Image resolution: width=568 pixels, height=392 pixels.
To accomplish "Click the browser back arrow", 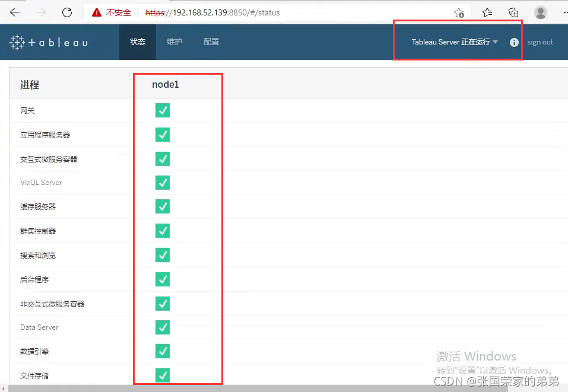I will pyautogui.click(x=15, y=12).
